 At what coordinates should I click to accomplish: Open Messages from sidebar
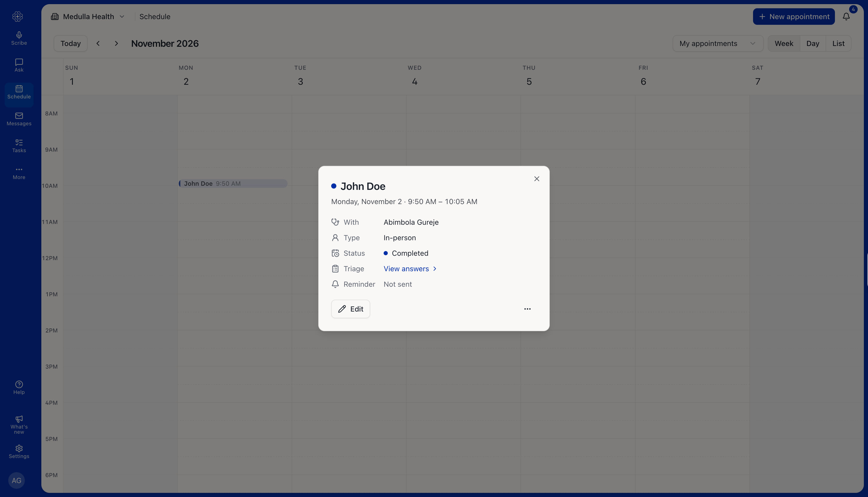point(19,119)
